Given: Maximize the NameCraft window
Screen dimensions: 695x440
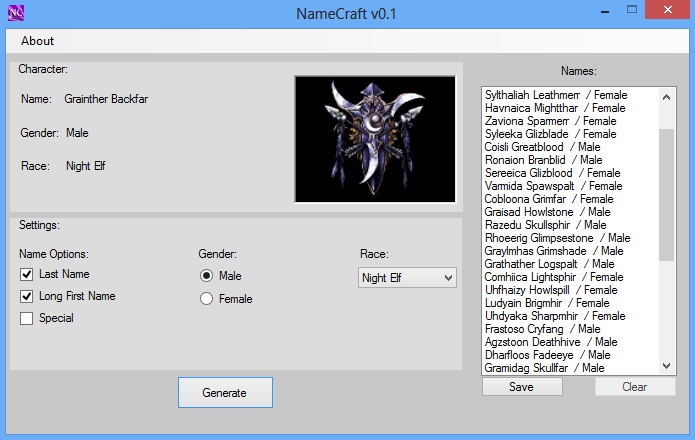Looking at the screenshot, I should click(x=632, y=10).
